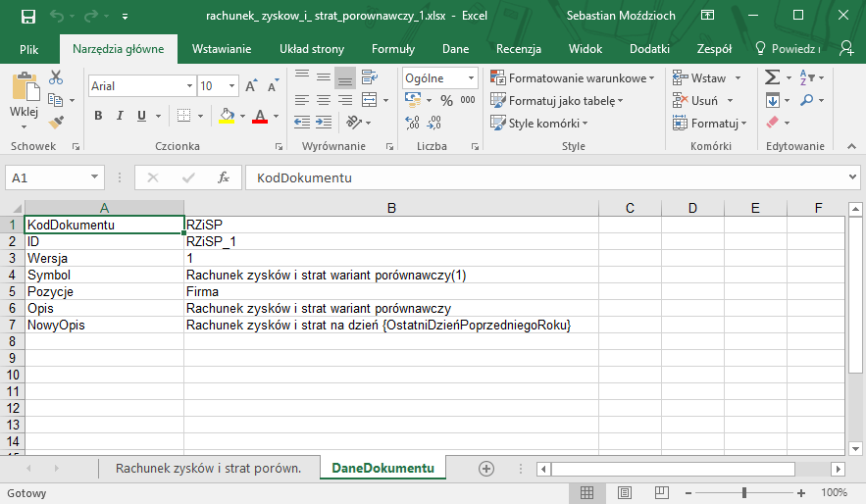This screenshot has height=504, width=866.
Task: Switch to Page Layout view in status bar
Action: click(622, 492)
